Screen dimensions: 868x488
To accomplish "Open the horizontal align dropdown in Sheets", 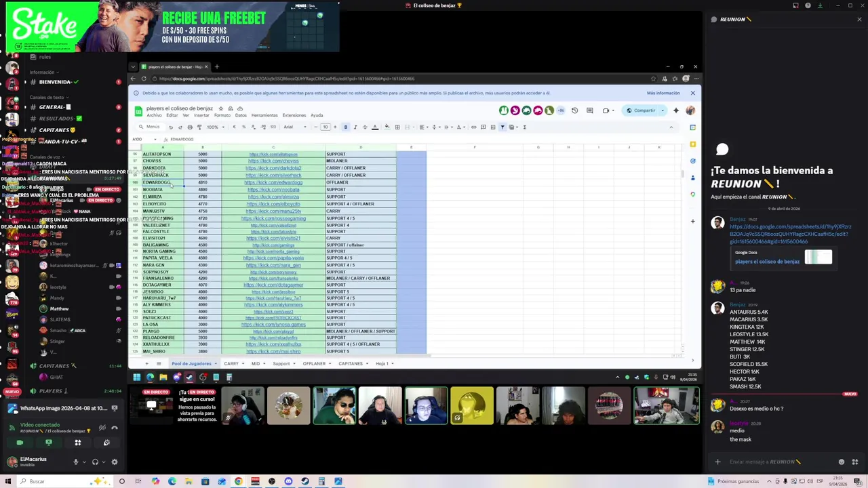I will tap(424, 127).
